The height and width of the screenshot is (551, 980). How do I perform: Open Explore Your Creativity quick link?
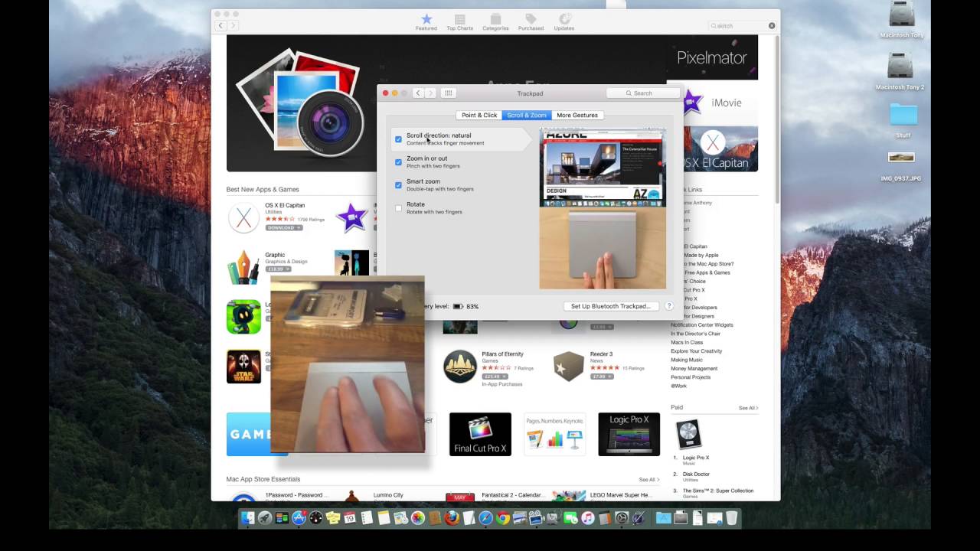click(696, 350)
